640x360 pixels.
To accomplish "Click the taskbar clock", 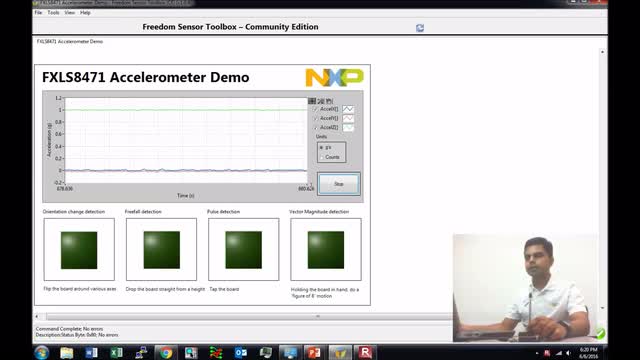I will click(x=588, y=353).
